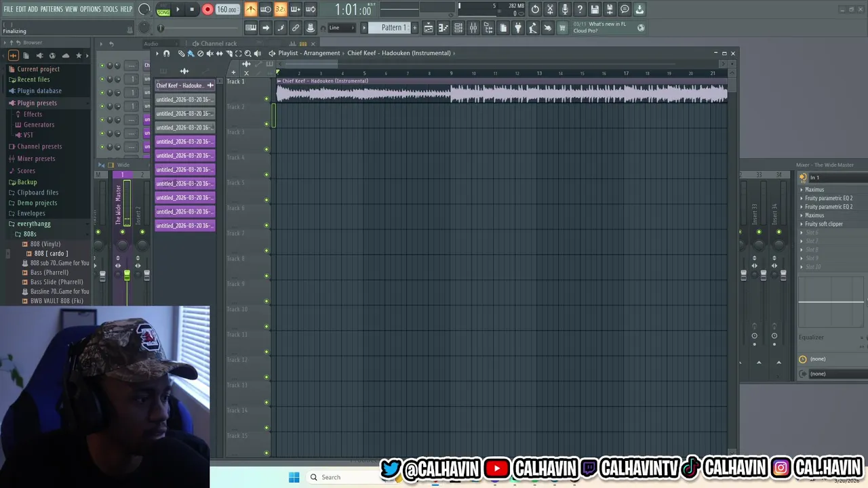This screenshot has width=868, height=488.
Task: Collapse the everythangg browser folder
Action: click(33, 224)
